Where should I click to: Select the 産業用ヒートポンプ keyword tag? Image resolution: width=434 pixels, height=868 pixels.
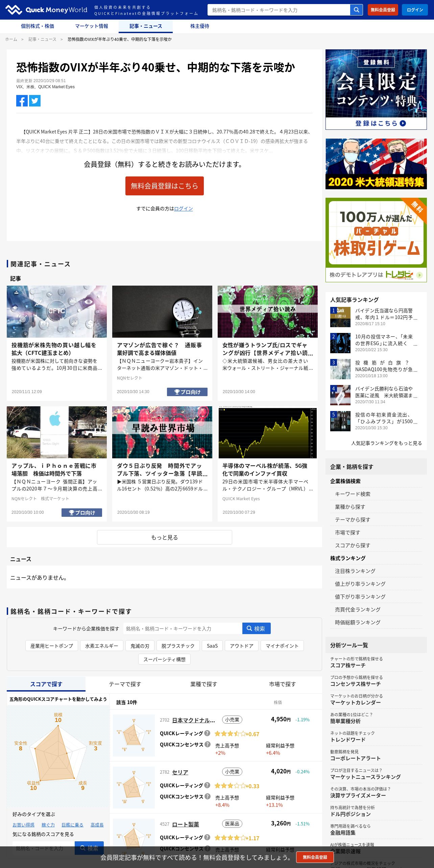coord(52,646)
